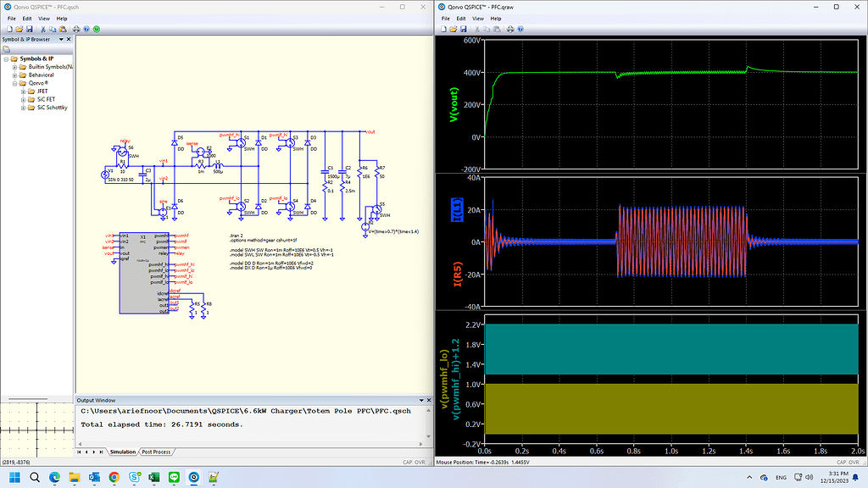Viewport: 868px width, 488px height.
Task: Click the Copy icon in the schematic toolbar
Action: (53, 30)
